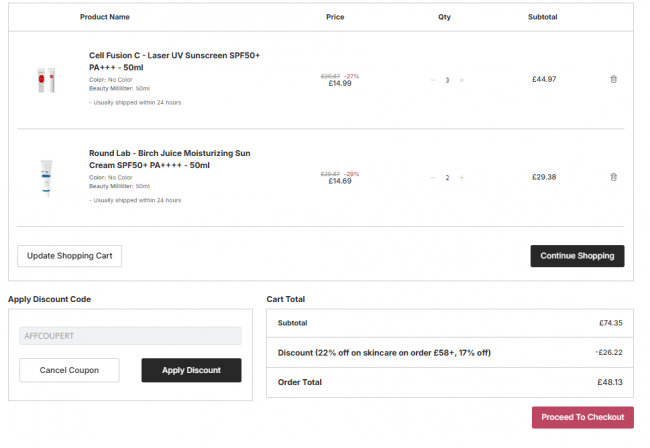650x448 pixels.
Task: Click Continue Shopping button
Action: point(577,256)
